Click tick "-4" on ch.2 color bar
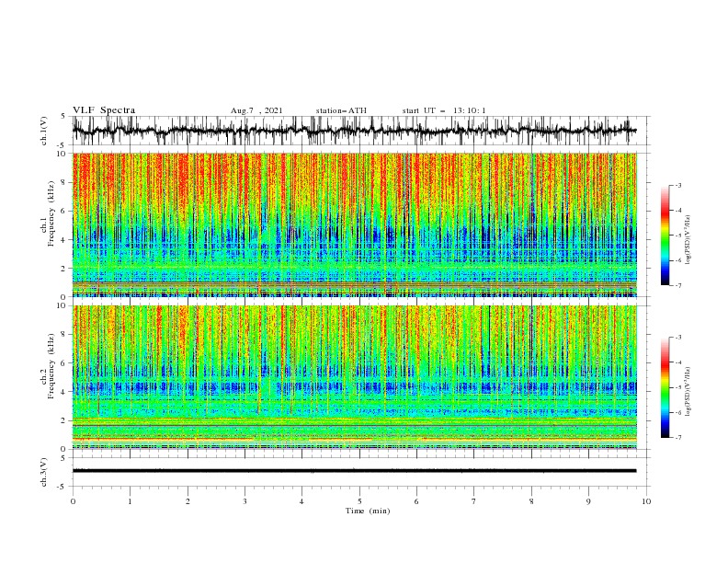This screenshot has width=728, height=563. coord(678,362)
